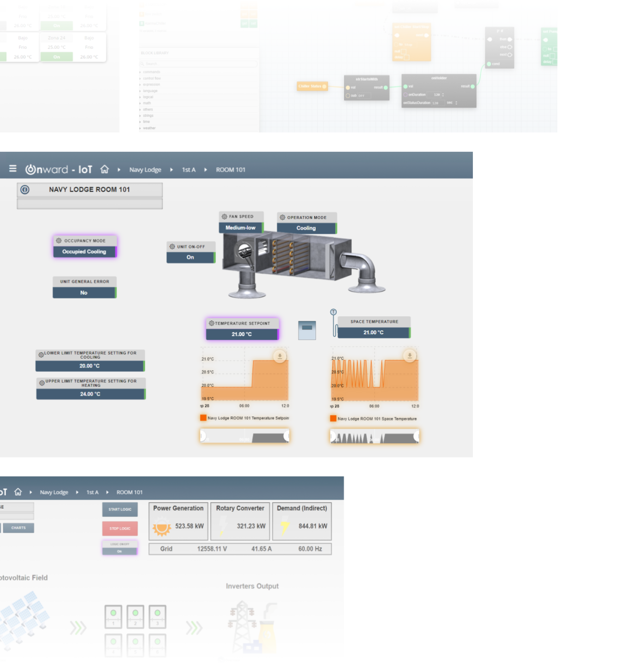Click the Onward - IoT logo
The height and width of the screenshot is (664, 644).
point(59,169)
